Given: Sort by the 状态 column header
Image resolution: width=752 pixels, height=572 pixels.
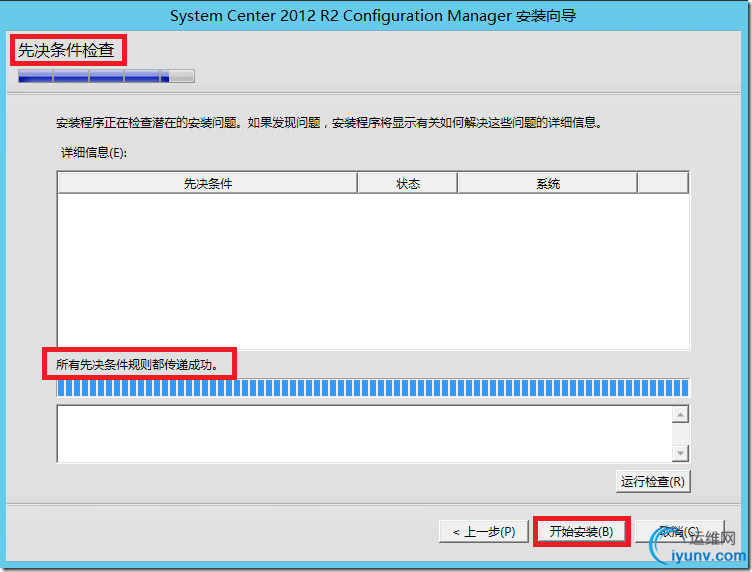Looking at the screenshot, I should point(408,184).
